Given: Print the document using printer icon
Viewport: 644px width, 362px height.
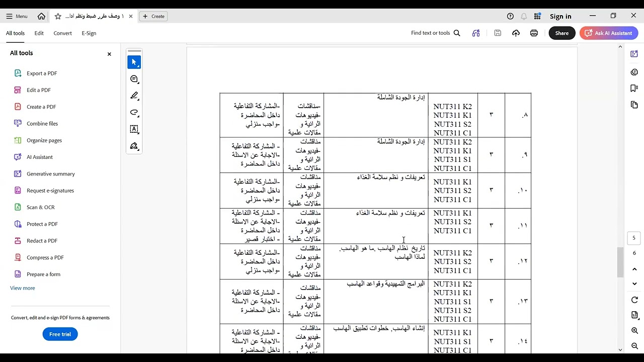Looking at the screenshot, I should click(534, 33).
